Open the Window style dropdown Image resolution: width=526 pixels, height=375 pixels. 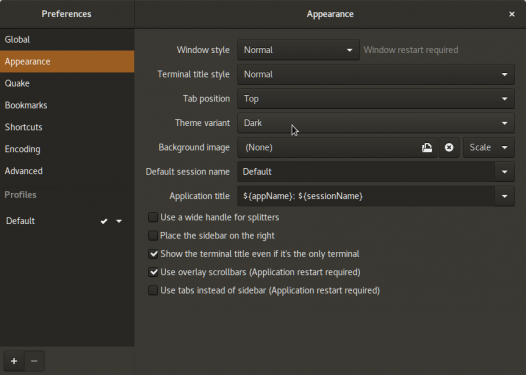[298, 50]
